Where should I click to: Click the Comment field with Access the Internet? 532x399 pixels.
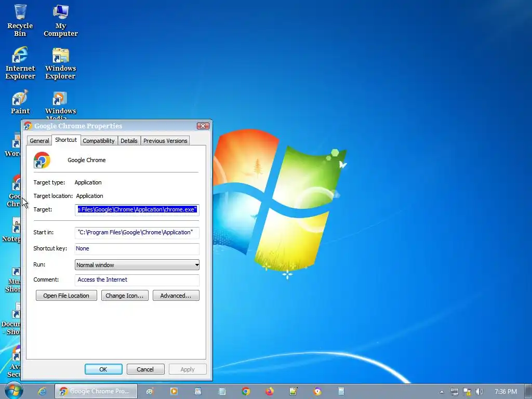pos(137,280)
